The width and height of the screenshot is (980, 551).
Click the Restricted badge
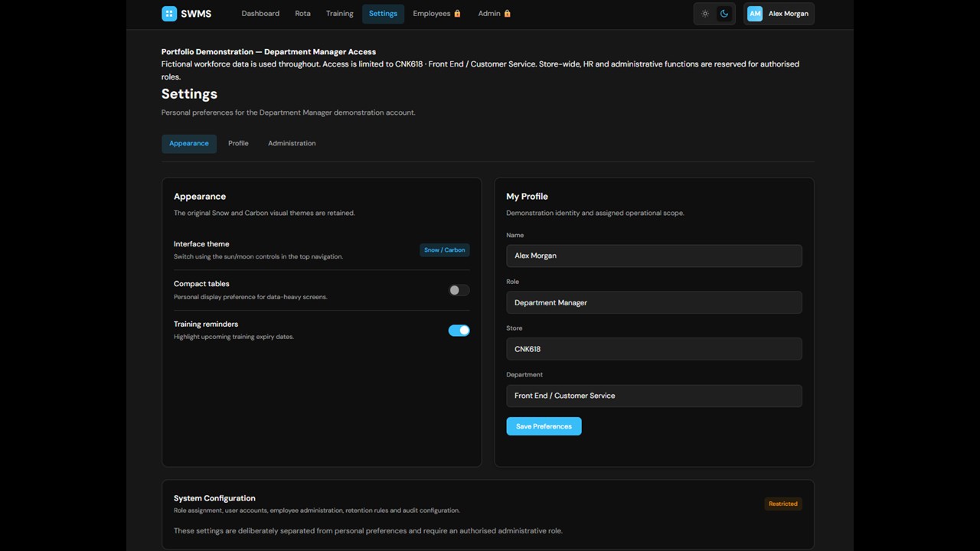pyautogui.click(x=782, y=504)
